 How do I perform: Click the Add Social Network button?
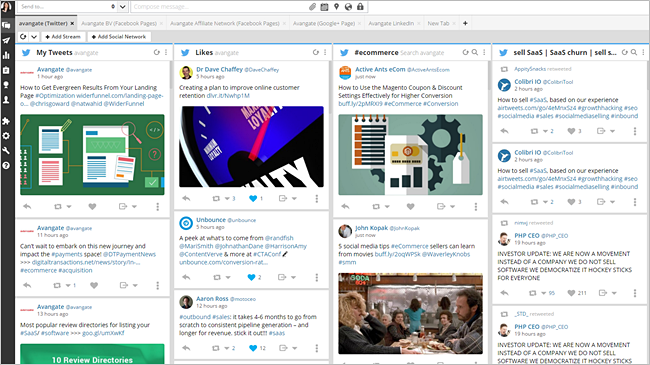coord(119,36)
